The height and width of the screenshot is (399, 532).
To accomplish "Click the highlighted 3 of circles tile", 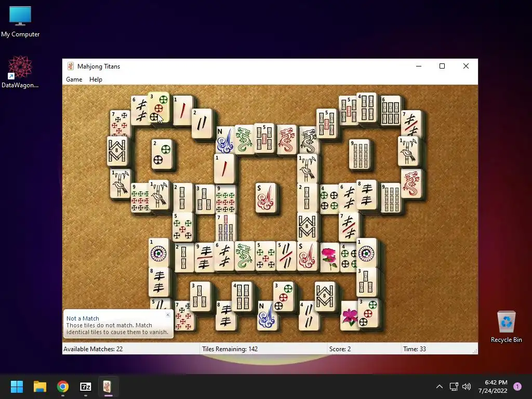I will tap(158, 108).
